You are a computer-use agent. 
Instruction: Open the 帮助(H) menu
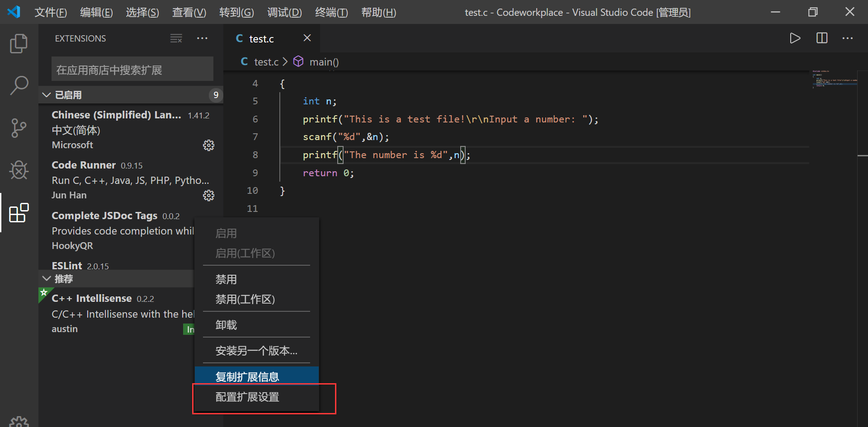coord(379,12)
